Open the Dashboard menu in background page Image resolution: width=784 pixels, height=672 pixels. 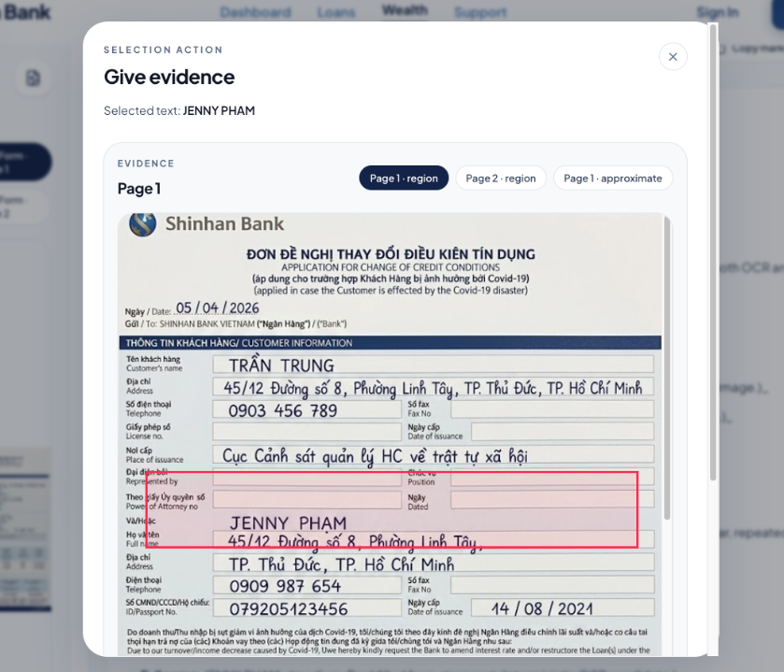255,12
